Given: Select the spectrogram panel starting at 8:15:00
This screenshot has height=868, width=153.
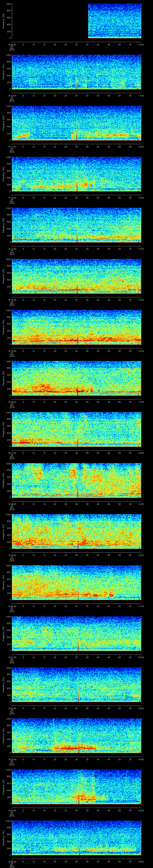Looking at the screenshot, I should [x=77, y=327].
